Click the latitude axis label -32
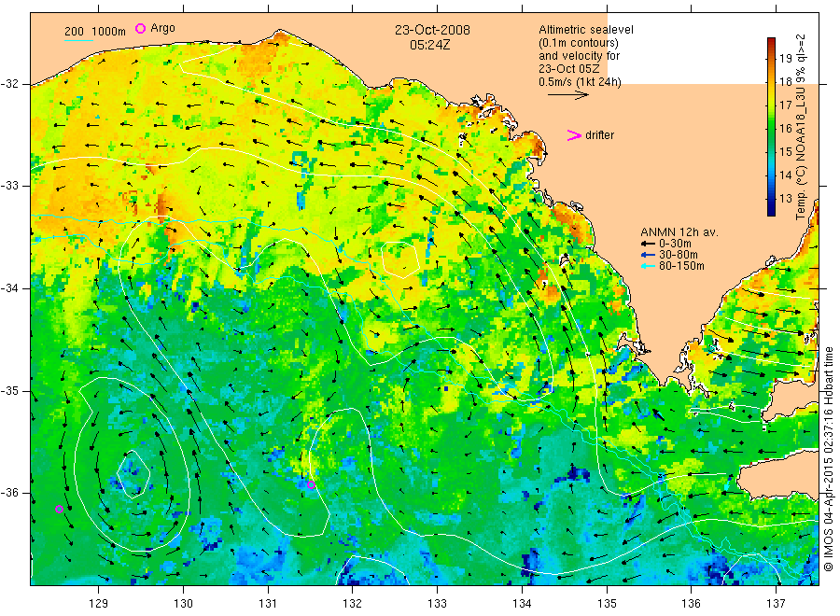 tap(9, 84)
